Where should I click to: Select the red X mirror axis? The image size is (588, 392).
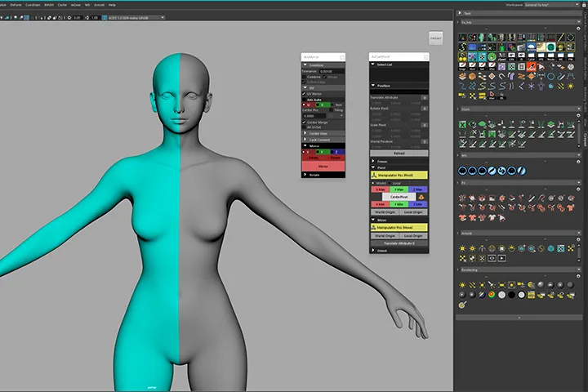[x=309, y=152]
